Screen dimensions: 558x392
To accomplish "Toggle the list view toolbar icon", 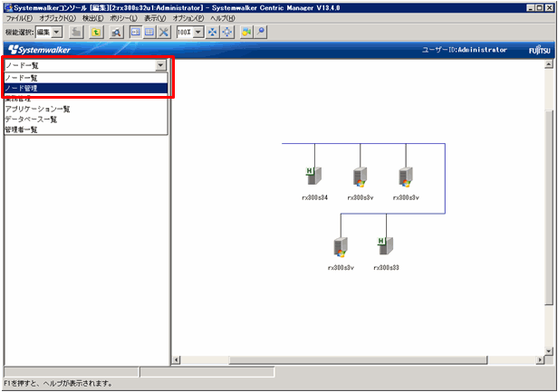I will click(x=149, y=33).
